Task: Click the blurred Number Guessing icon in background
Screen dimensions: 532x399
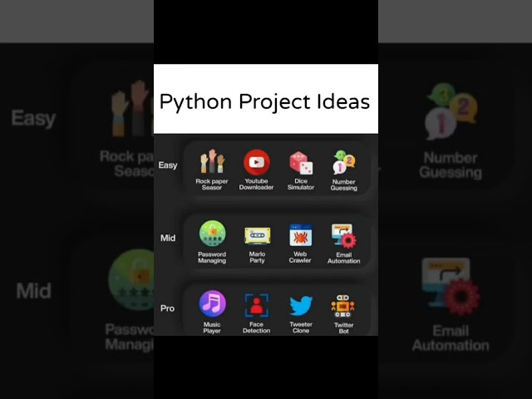Action: 451,111
